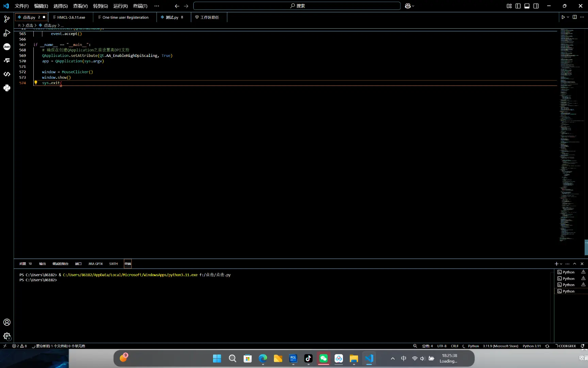Change file encoding UTF-8
Viewport: 588px width, 368px height.
coord(442,346)
